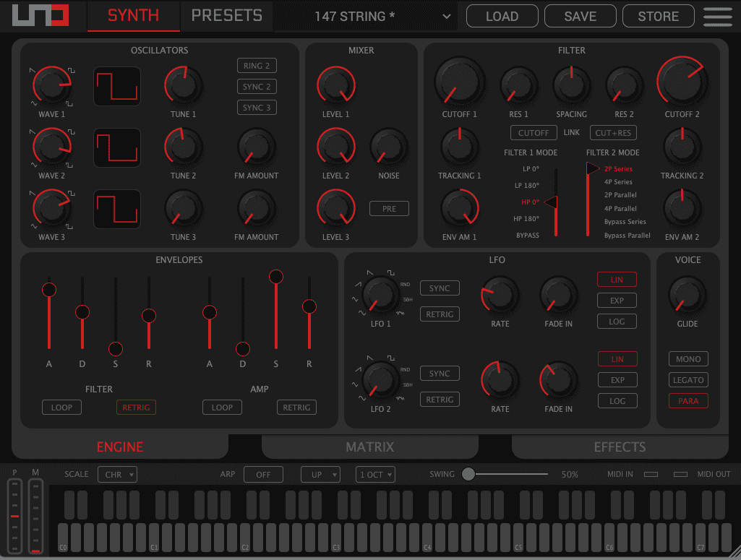Toggle the LFO 1 SYNC button
Image resolution: width=741 pixels, height=560 pixels.
tap(440, 288)
